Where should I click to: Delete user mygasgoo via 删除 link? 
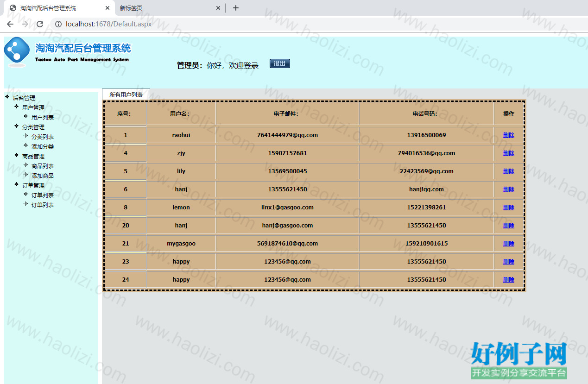(509, 244)
